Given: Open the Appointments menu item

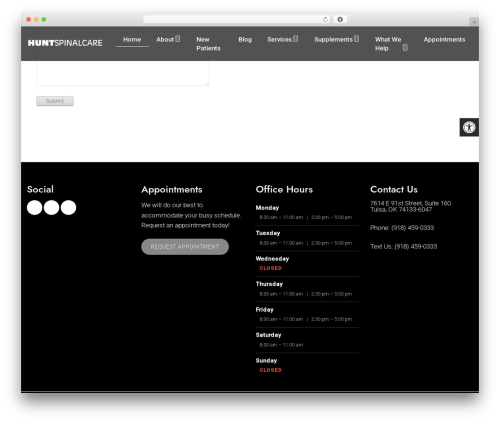Looking at the screenshot, I should click(x=444, y=39).
